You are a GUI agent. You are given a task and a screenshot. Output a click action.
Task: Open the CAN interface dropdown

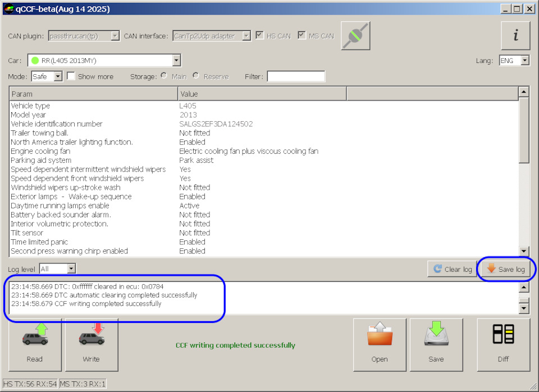click(x=212, y=36)
